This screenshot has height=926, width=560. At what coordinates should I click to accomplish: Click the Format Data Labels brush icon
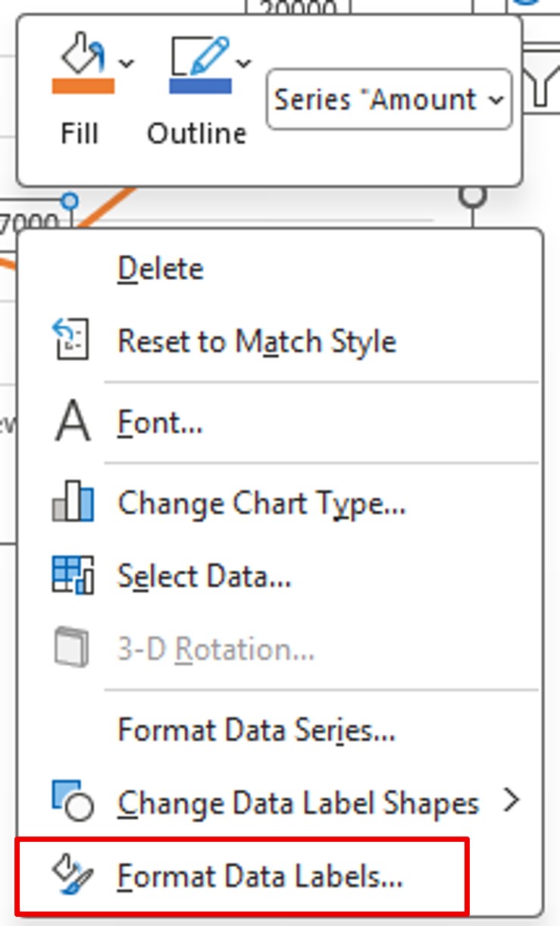point(72,875)
